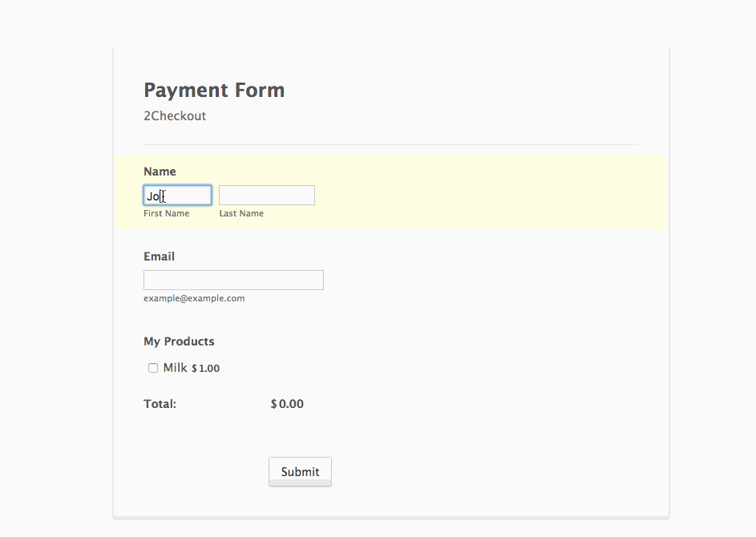Click the text cursor after 'Jo'
756x537 pixels.
pos(162,196)
